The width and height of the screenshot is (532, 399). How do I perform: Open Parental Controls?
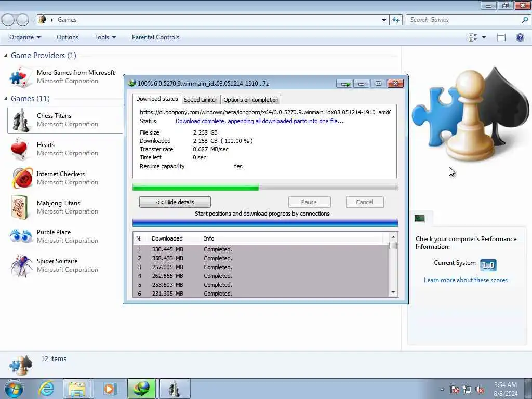pyautogui.click(x=155, y=37)
